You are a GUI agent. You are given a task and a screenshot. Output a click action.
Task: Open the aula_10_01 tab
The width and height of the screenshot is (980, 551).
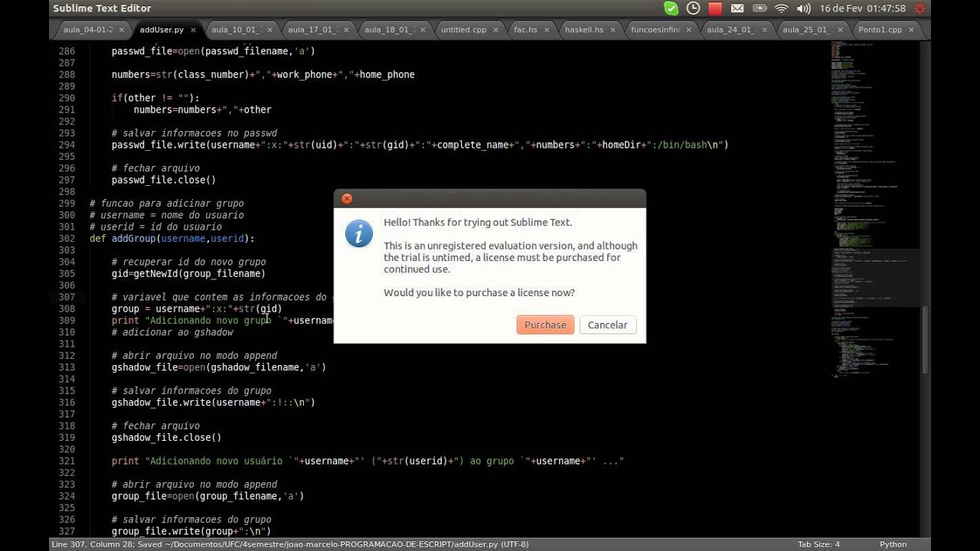click(237, 30)
